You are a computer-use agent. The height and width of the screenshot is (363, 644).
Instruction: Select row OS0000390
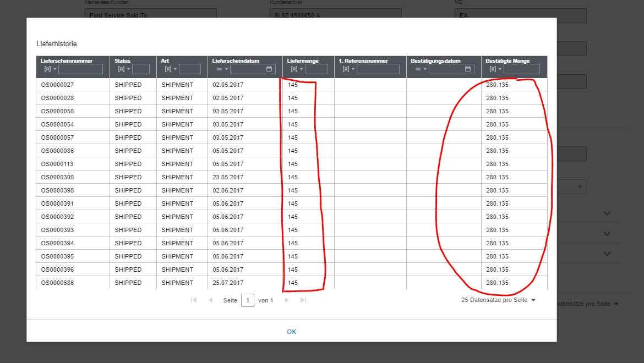(x=292, y=190)
